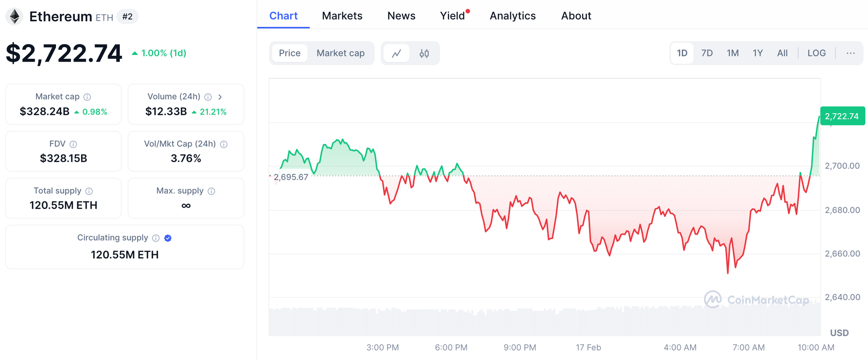Toggle chart to Price mode
Viewport: 868px width, 360px height.
(x=289, y=53)
